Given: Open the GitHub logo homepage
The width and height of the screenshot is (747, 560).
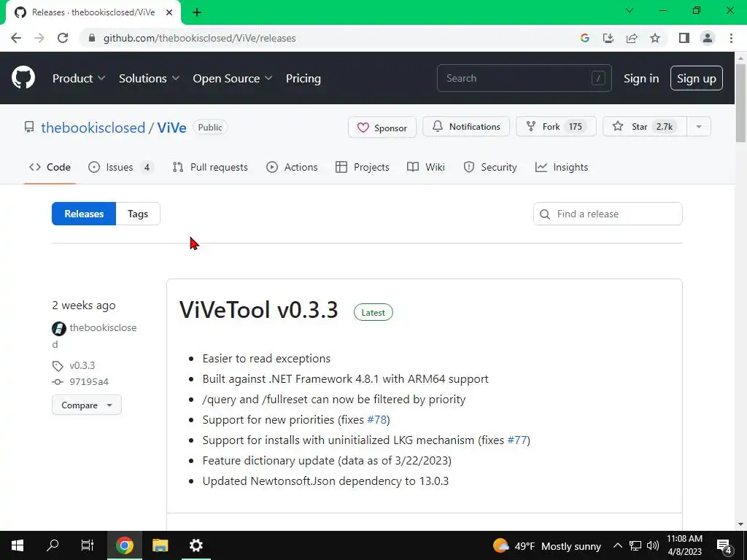Looking at the screenshot, I should pyautogui.click(x=23, y=78).
